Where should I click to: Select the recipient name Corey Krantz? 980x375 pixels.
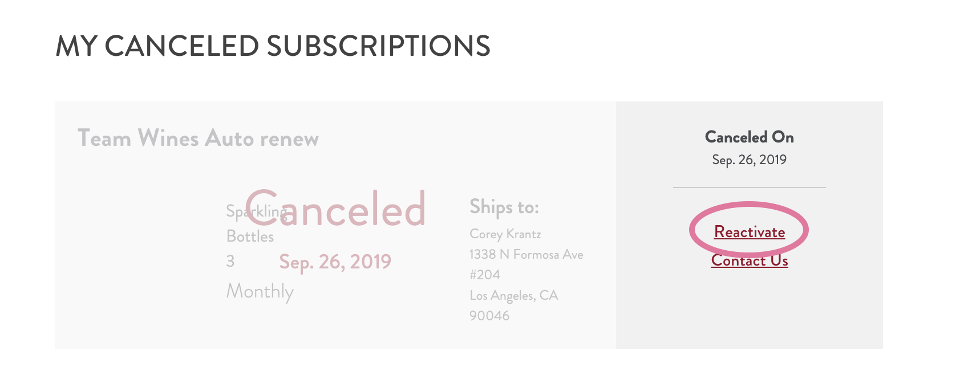[x=505, y=234]
